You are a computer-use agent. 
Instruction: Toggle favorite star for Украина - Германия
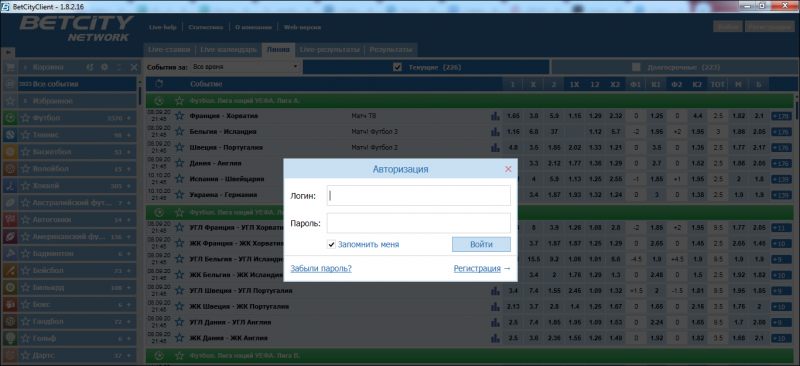pos(179,194)
